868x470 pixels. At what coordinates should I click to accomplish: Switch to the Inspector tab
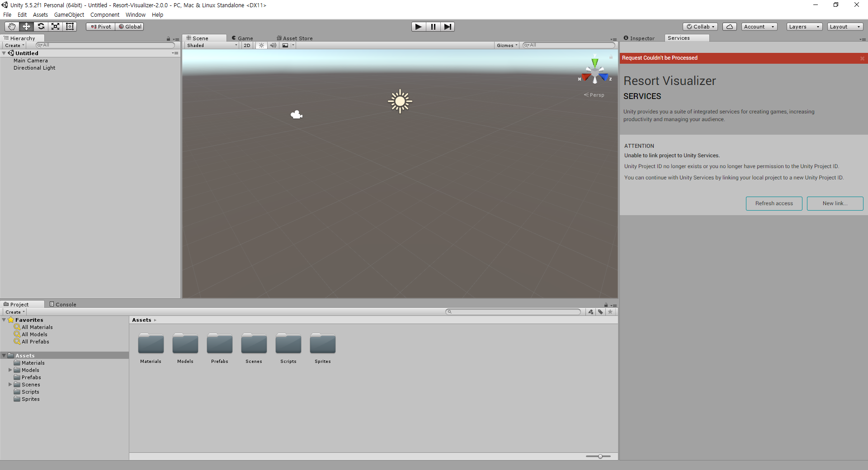click(x=639, y=38)
